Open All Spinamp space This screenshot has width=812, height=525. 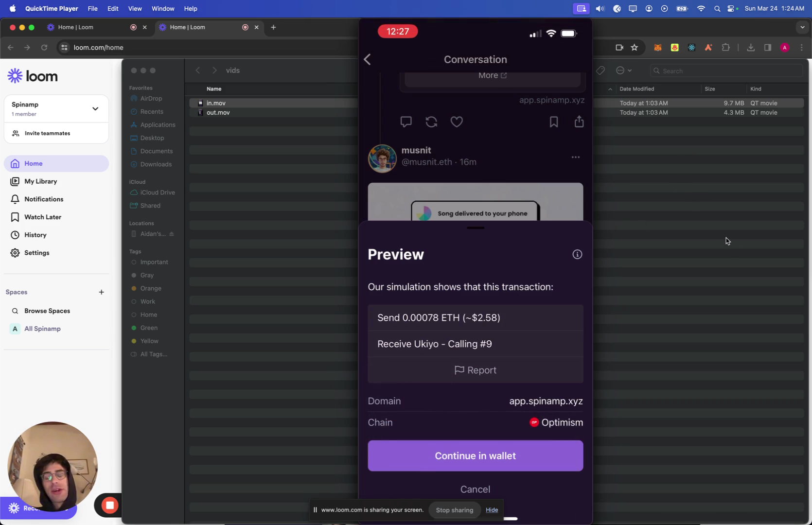pos(43,329)
